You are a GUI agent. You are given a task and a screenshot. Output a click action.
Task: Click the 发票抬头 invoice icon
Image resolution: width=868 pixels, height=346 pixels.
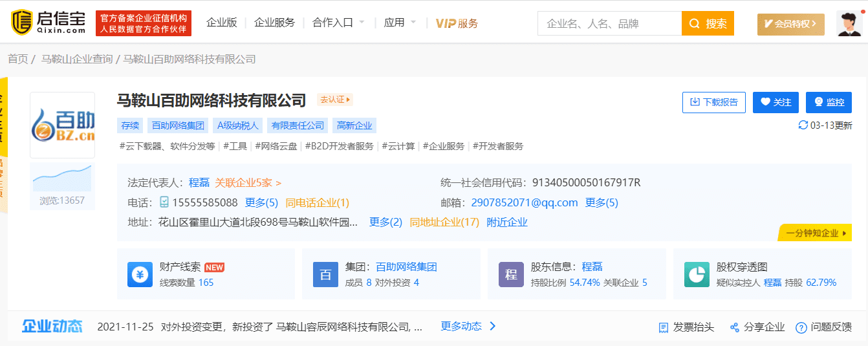(x=663, y=327)
